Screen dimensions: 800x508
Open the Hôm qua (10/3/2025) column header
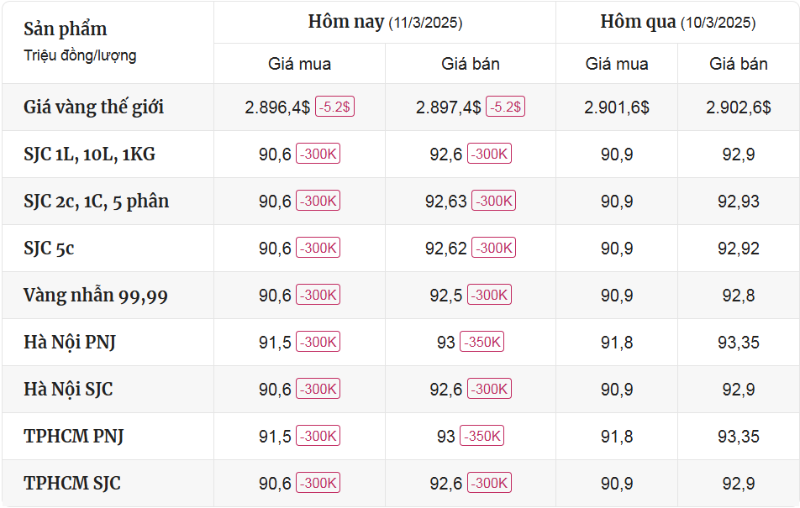click(x=678, y=22)
